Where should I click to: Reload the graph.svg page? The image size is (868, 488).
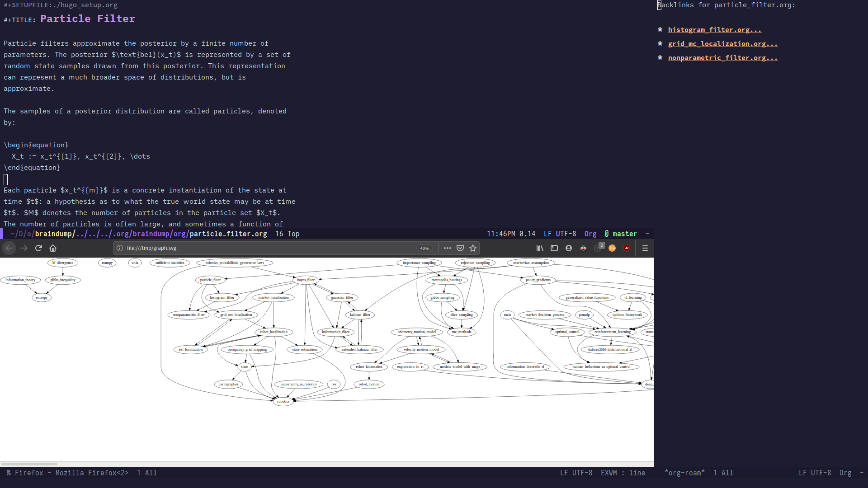coord(38,248)
